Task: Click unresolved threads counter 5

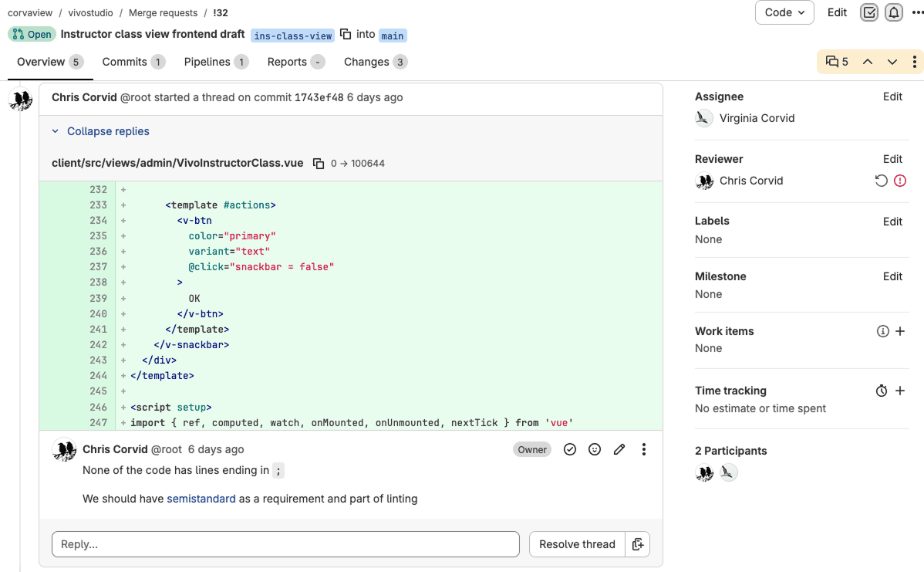Action: click(837, 62)
